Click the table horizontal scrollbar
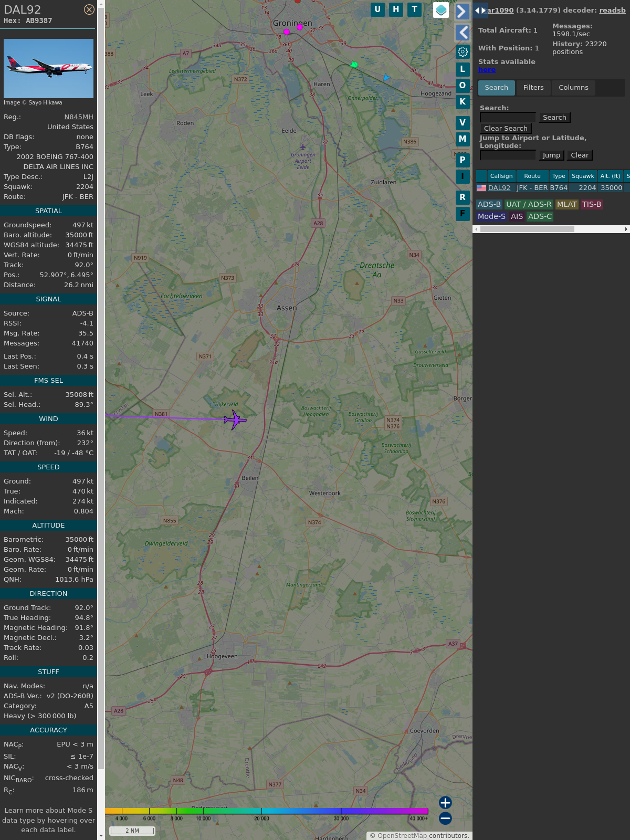 tap(527, 229)
